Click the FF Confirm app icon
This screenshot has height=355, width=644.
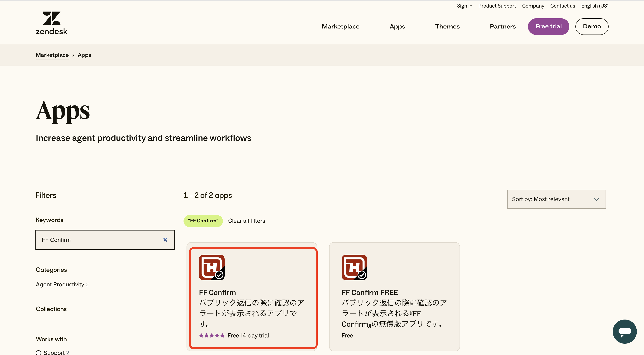[212, 267]
